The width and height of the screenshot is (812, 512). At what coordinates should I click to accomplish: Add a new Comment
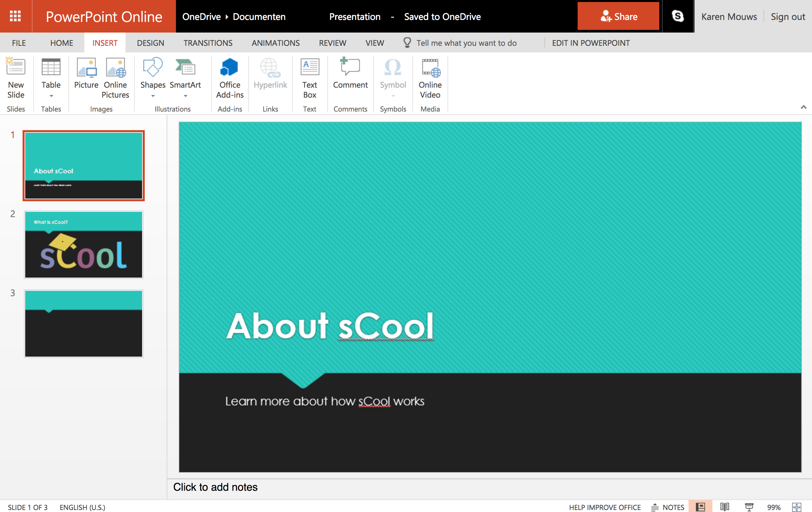(x=350, y=73)
